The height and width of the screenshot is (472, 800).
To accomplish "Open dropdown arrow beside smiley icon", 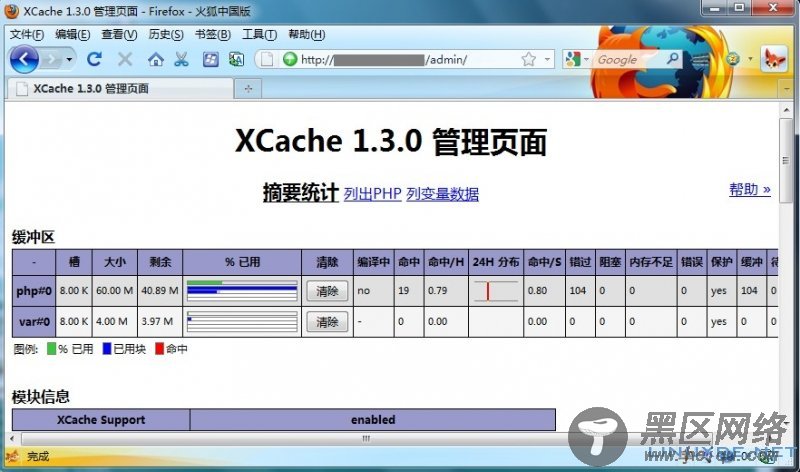I will tap(750, 59).
